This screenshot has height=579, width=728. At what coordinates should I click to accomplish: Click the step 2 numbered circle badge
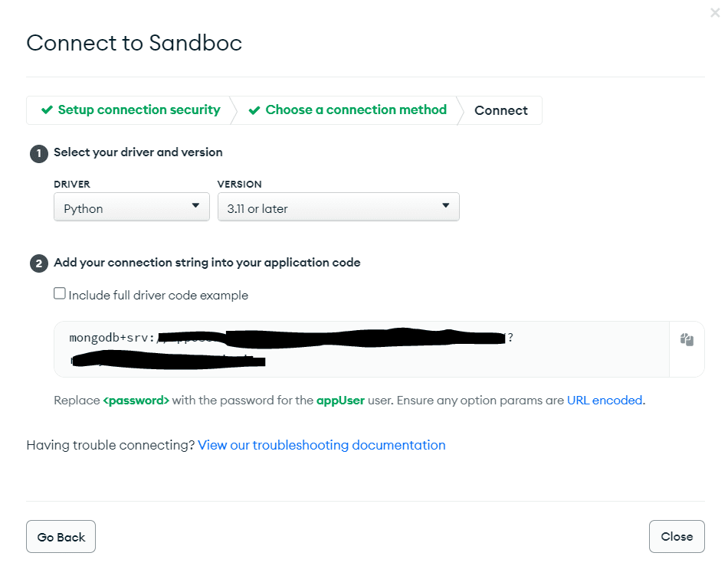tap(38, 263)
